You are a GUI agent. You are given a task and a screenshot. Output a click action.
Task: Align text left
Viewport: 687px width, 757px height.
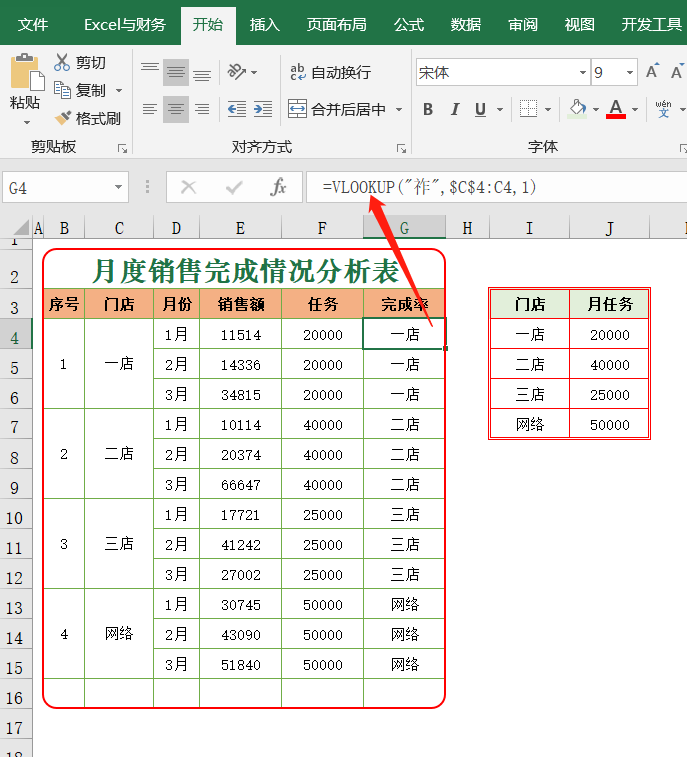(x=150, y=110)
